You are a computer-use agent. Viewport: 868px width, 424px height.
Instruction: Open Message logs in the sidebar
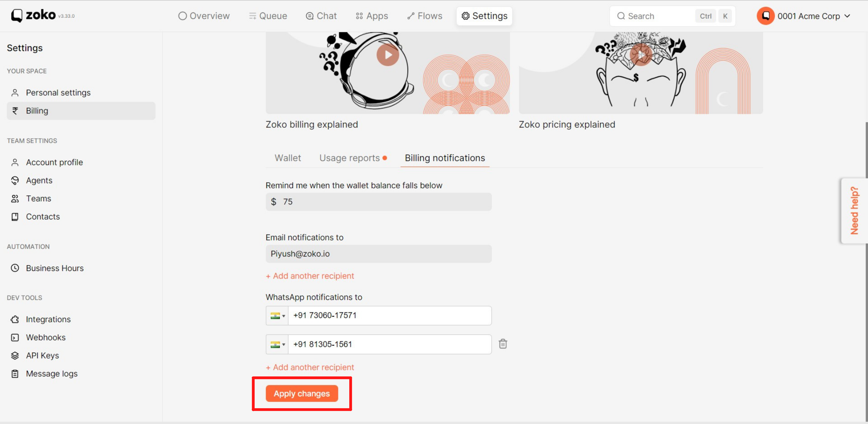(81, 374)
